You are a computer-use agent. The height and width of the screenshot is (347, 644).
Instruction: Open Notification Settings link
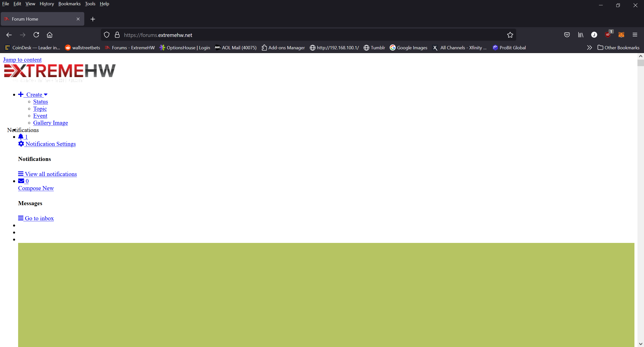[x=51, y=144]
